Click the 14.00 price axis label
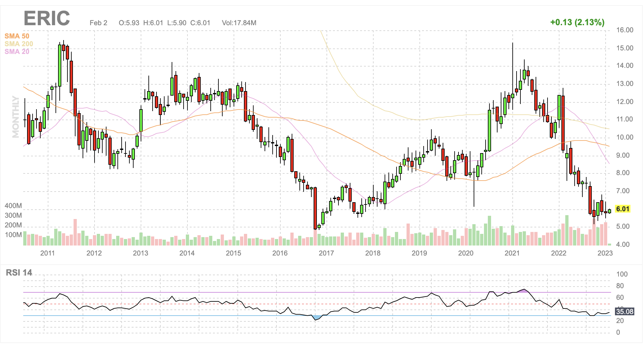This screenshot has width=644, height=345. click(x=625, y=66)
